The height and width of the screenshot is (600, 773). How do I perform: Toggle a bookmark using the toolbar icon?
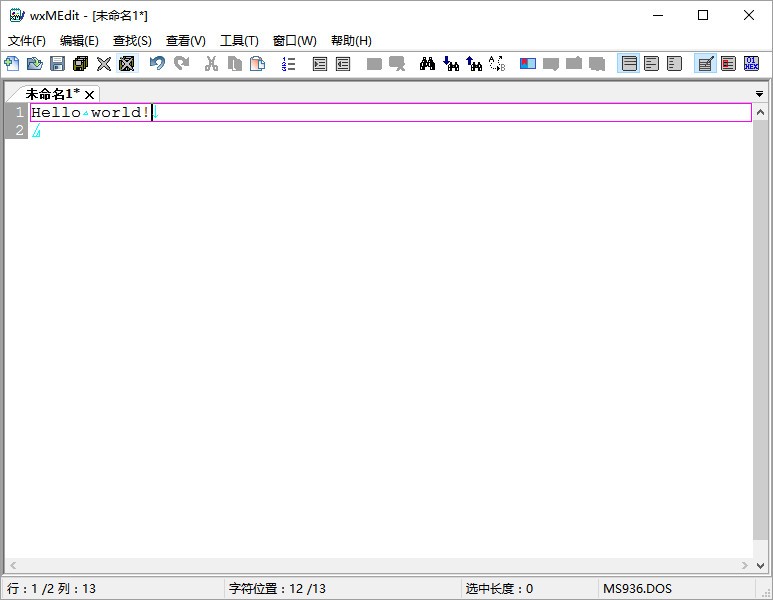click(527, 64)
